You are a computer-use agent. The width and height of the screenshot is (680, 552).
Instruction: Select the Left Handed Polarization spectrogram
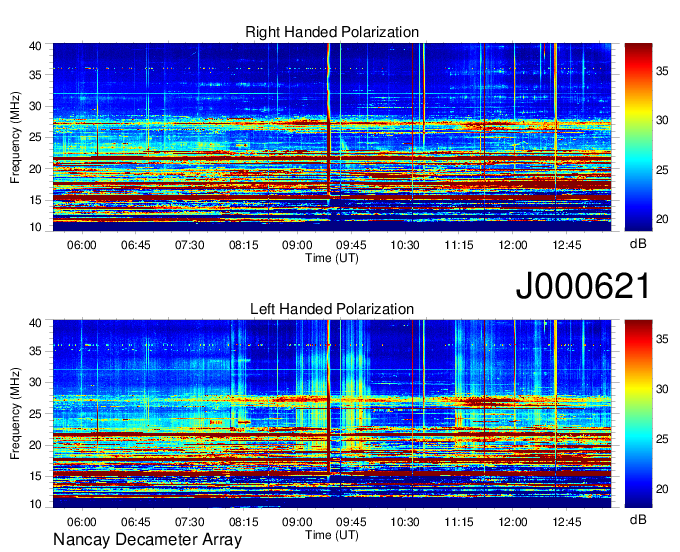pos(332,414)
